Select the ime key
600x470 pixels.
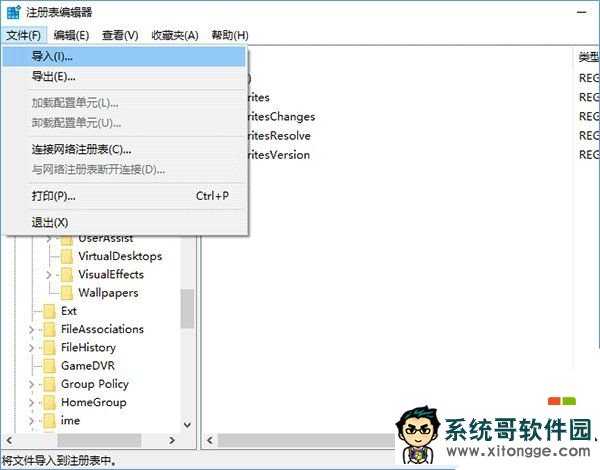coord(70,421)
